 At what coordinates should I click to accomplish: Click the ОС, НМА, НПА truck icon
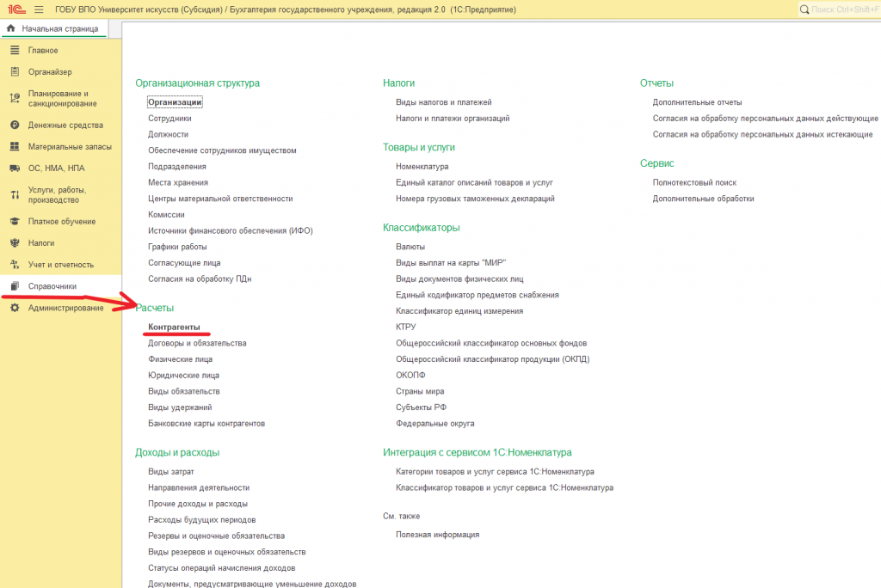[x=15, y=168]
